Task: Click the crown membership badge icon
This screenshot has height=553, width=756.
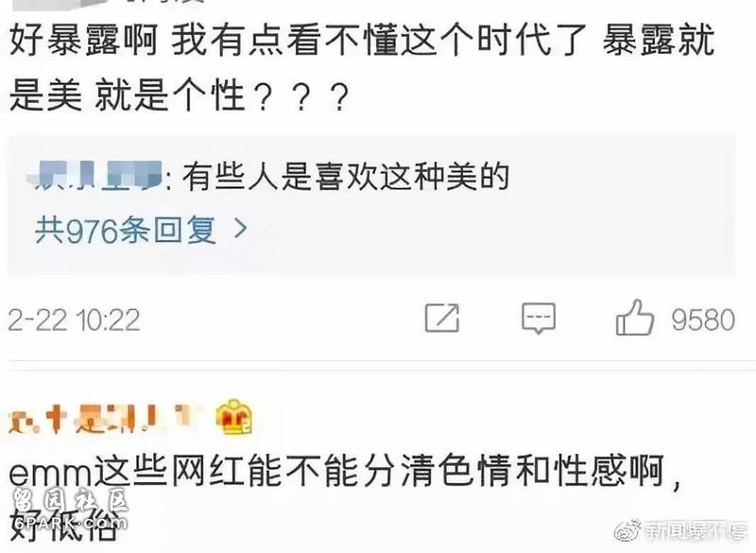Action: coord(233,418)
